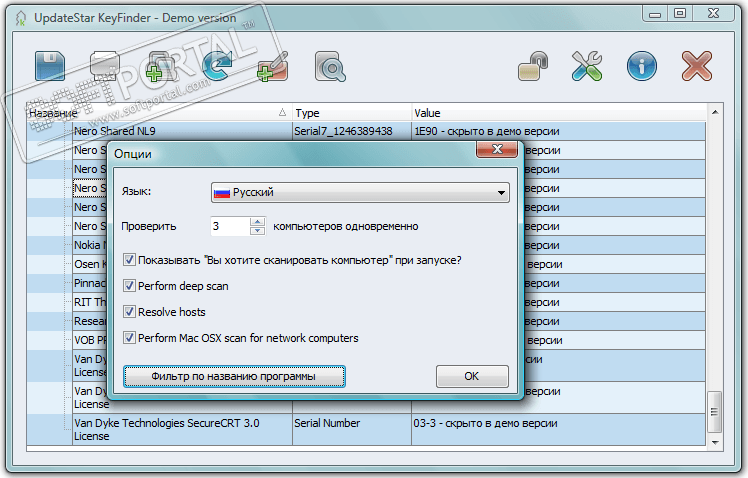Open options via wrench and screwdriver icon
Screen dimensions: 748x478
pos(587,66)
